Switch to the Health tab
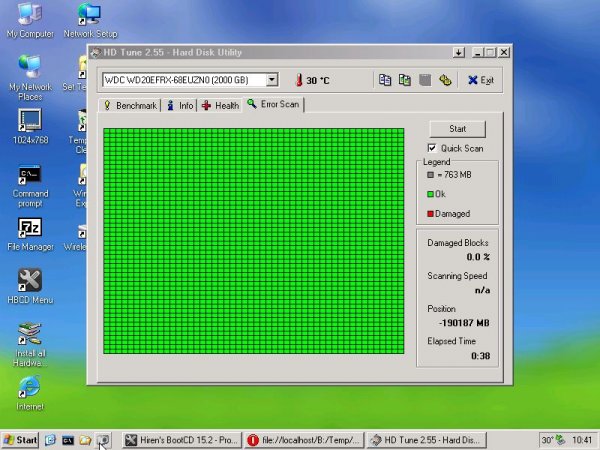Image resolution: width=600 pixels, height=450 pixels. pyautogui.click(x=220, y=106)
